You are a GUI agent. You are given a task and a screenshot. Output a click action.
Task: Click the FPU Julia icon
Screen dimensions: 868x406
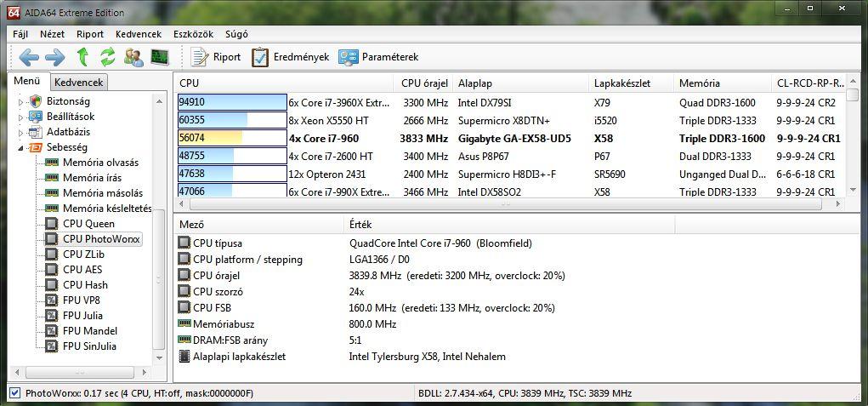tap(52, 316)
